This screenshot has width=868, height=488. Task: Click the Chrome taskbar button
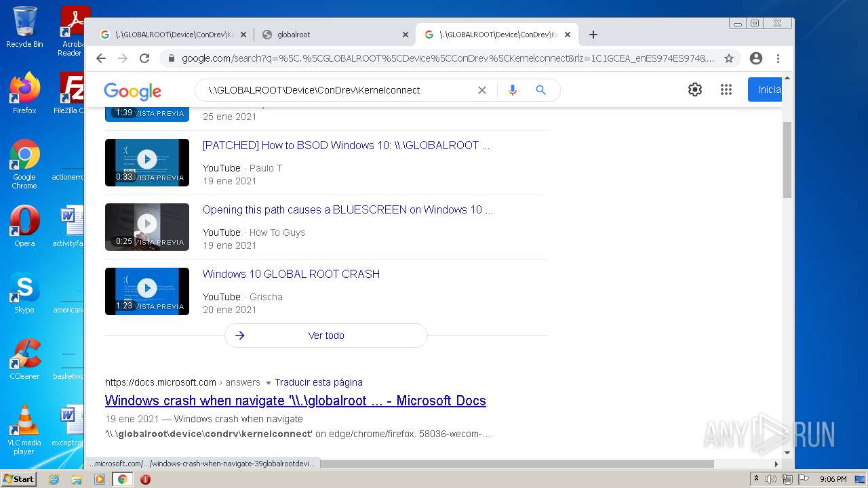[x=122, y=479]
